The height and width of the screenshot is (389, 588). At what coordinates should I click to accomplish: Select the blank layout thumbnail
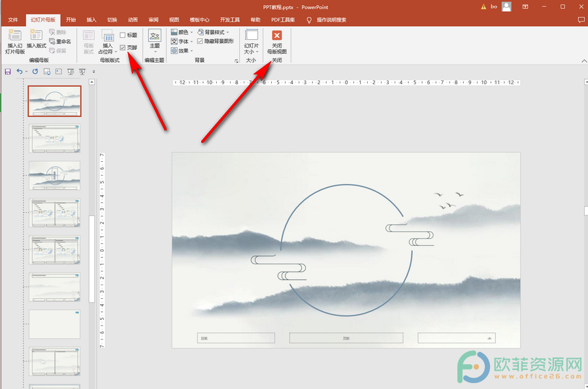click(54, 324)
